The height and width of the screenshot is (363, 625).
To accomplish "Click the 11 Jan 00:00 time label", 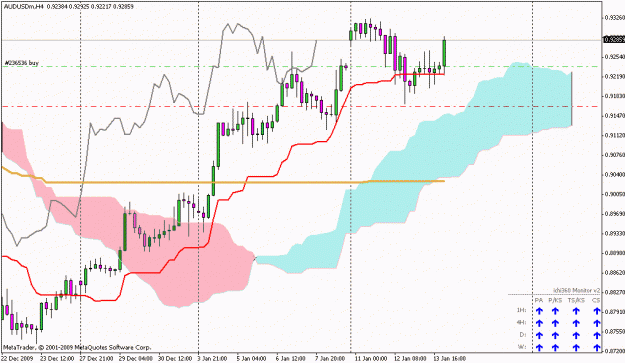I will coord(370,359).
